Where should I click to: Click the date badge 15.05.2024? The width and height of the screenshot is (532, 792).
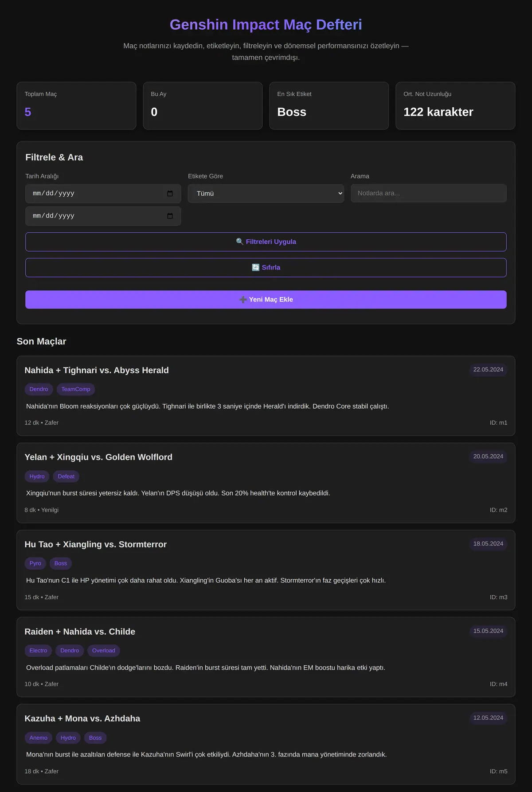(x=488, y=631)
